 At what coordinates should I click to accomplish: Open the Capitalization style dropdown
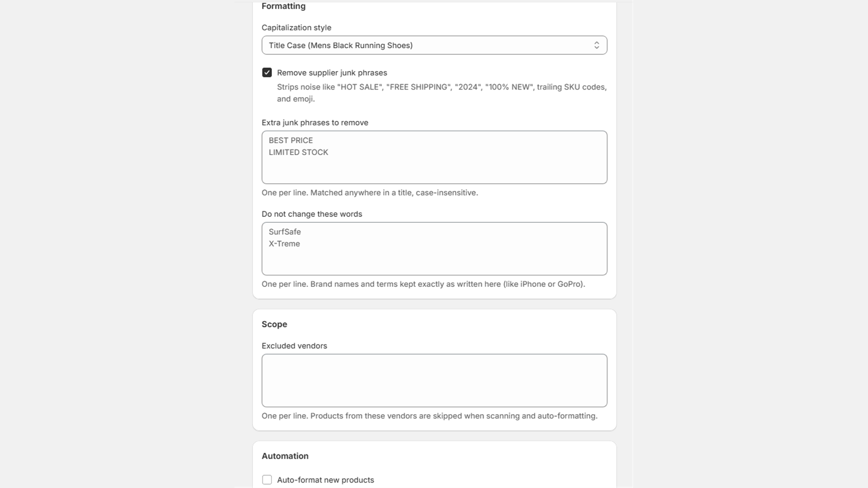[x=434, y=45]
